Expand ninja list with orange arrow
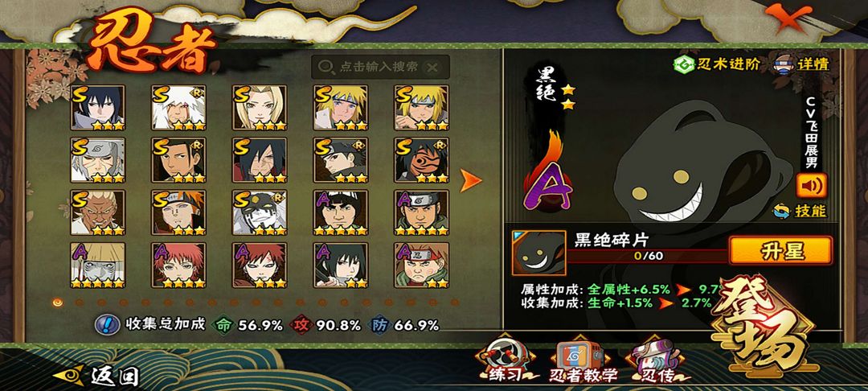The height and width of the screenshot is (391, 868). coord(471,180)
